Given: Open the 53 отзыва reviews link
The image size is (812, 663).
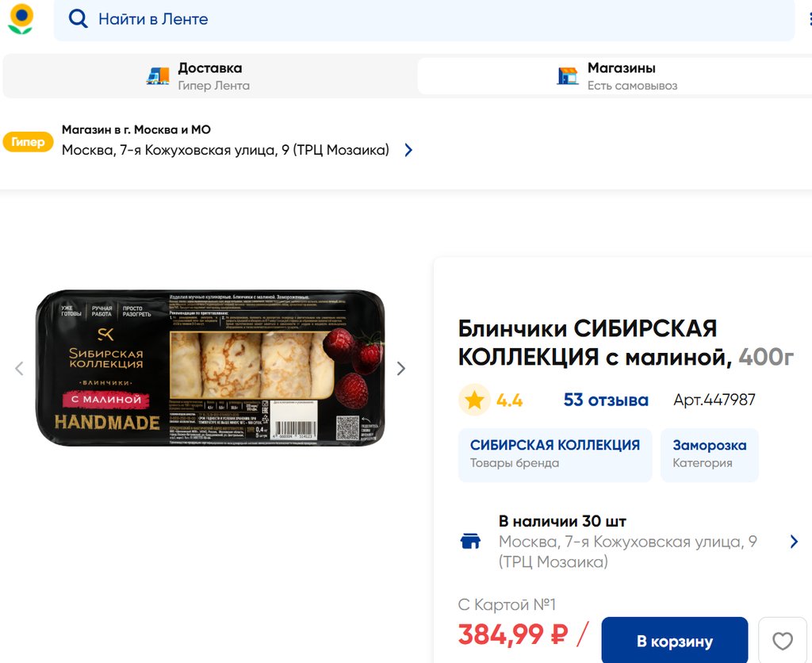Looking at the screenshot, I should pyautogui.click(x=606, y=400).
